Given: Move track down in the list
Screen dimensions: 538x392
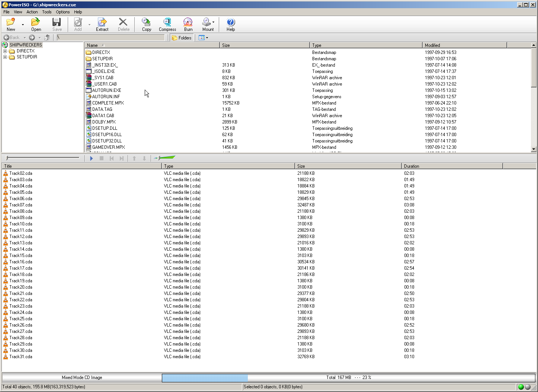Looking at the screenshot, I should (x=144, y=158).
